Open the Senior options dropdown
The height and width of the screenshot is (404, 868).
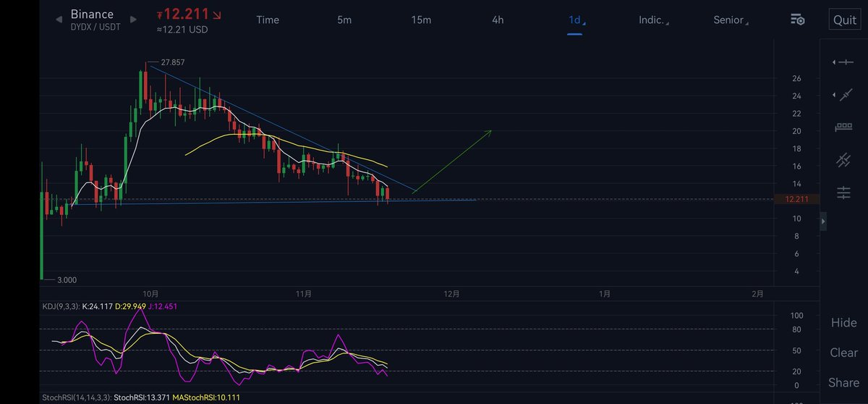pos(731,20)
